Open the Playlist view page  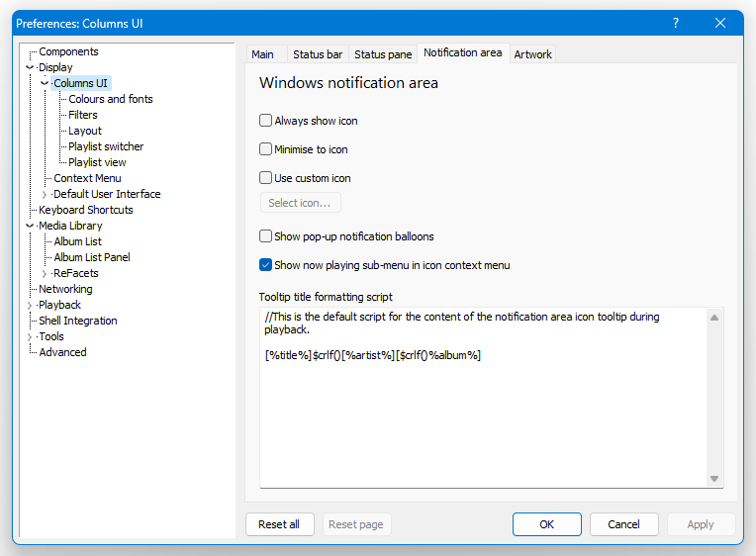(97, 162)
